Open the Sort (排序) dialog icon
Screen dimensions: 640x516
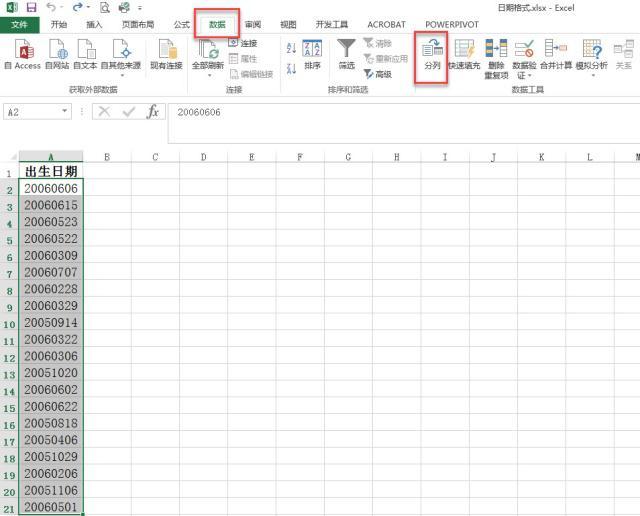[312, 54]
